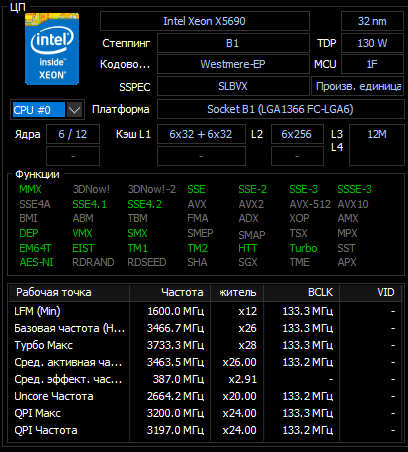The image size is (408, 452).
Task: Click the FMA feature flag
Action: [198, 218]
